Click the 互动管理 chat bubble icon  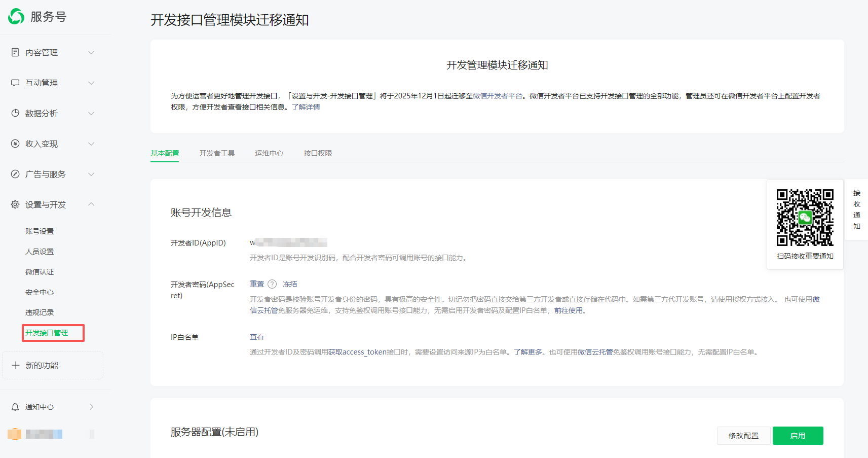(x=15, y=83)
